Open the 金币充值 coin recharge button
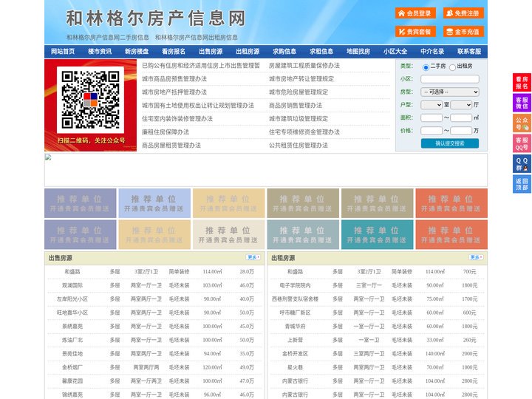 463,32
